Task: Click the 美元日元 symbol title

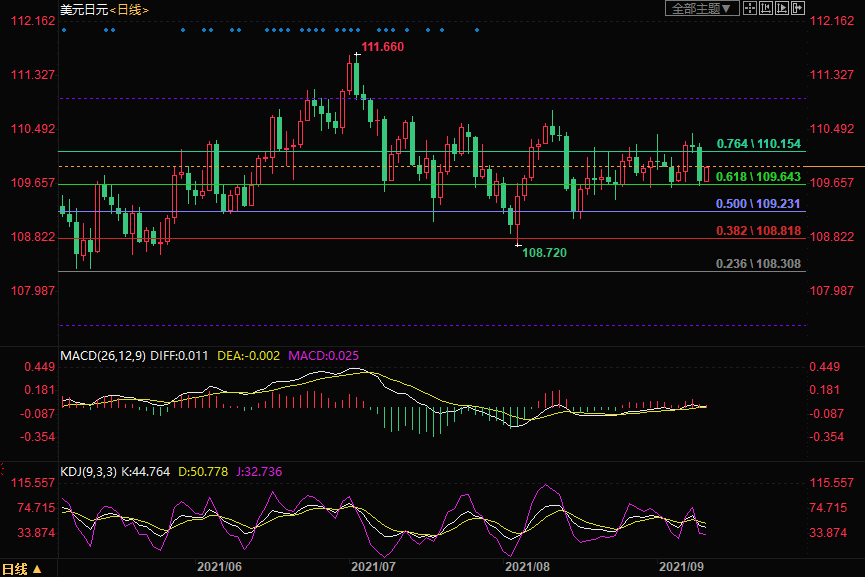Action: pos(83,9)
